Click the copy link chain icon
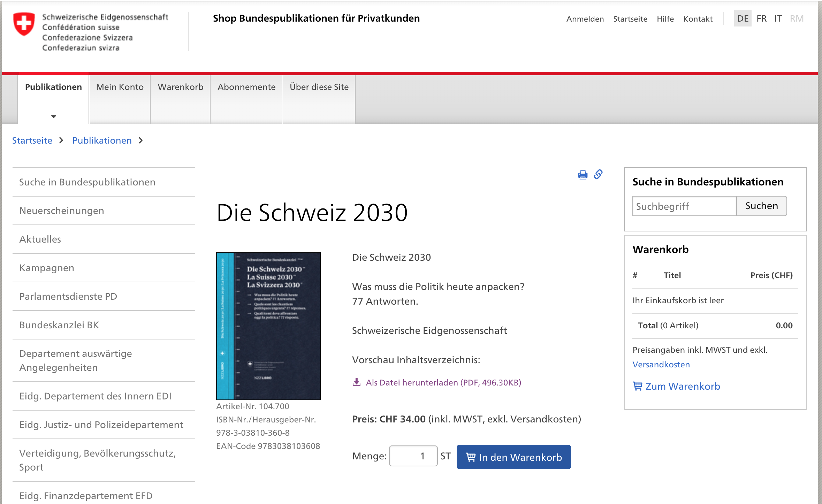Viewport: 822px width, 504px height. [x=598, y=174]
